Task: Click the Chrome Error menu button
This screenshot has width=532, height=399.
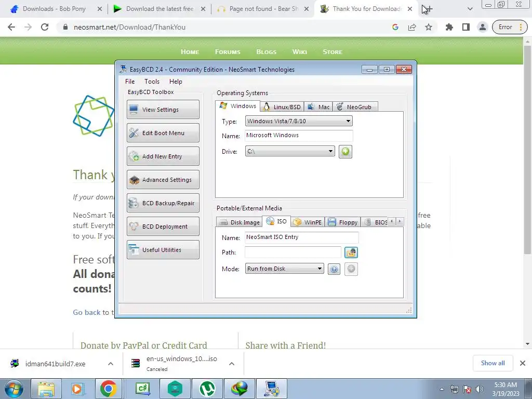Action: [510, 27]
